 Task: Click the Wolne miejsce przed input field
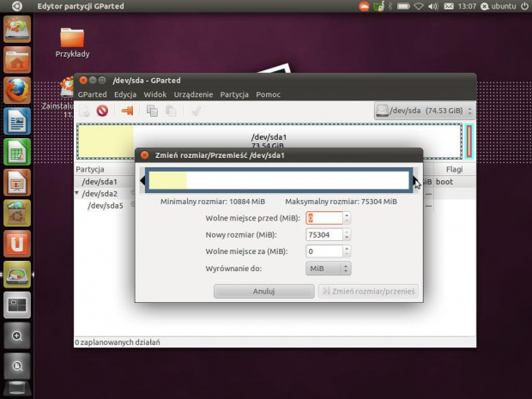(x=324, y=218)
